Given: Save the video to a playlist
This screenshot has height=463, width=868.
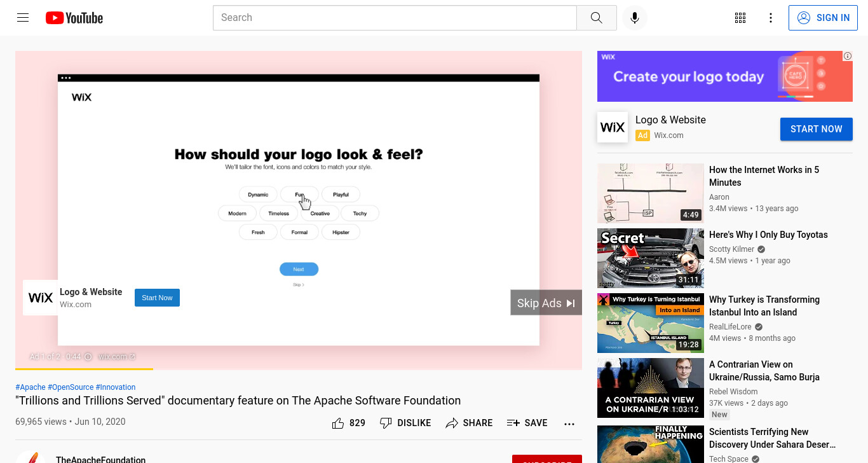Looking at the screenshot, I should point(527,423).
